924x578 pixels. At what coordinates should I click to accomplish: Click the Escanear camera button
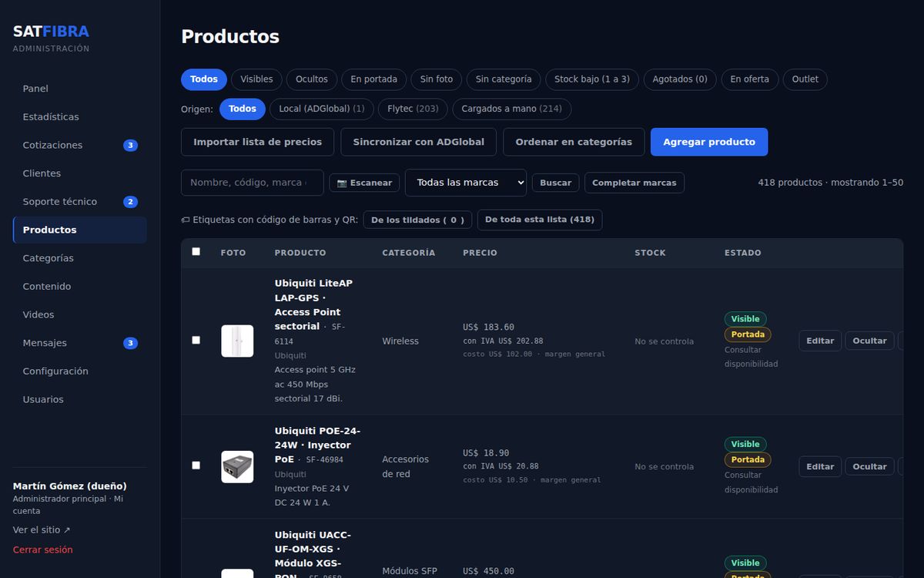(x=364, y=183)
